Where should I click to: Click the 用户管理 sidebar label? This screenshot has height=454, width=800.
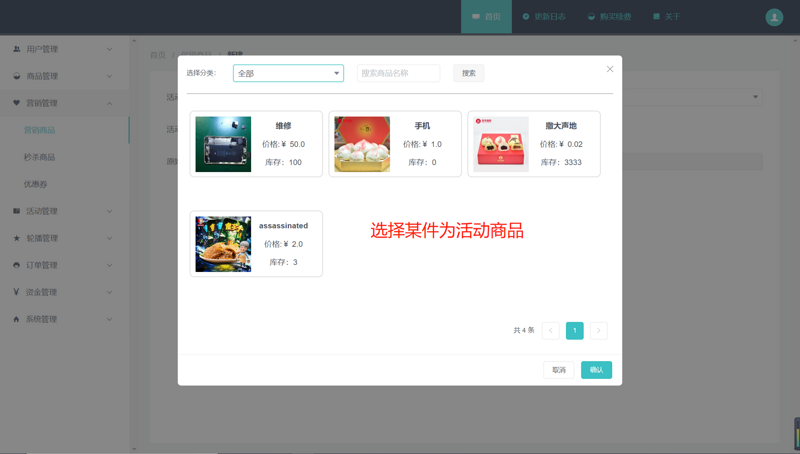[x=42, y=49]
